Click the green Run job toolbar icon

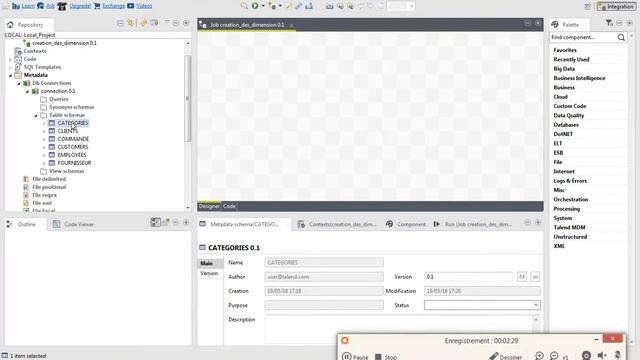(255, 6)
